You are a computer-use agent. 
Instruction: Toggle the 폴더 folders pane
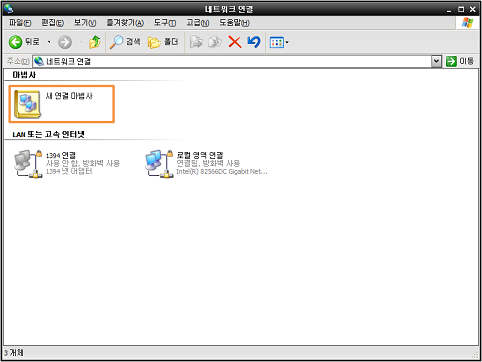click(x=163, y=42)
